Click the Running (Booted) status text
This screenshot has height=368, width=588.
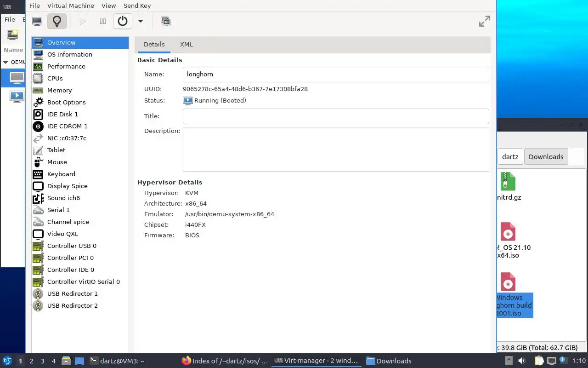tap(220, 101)
